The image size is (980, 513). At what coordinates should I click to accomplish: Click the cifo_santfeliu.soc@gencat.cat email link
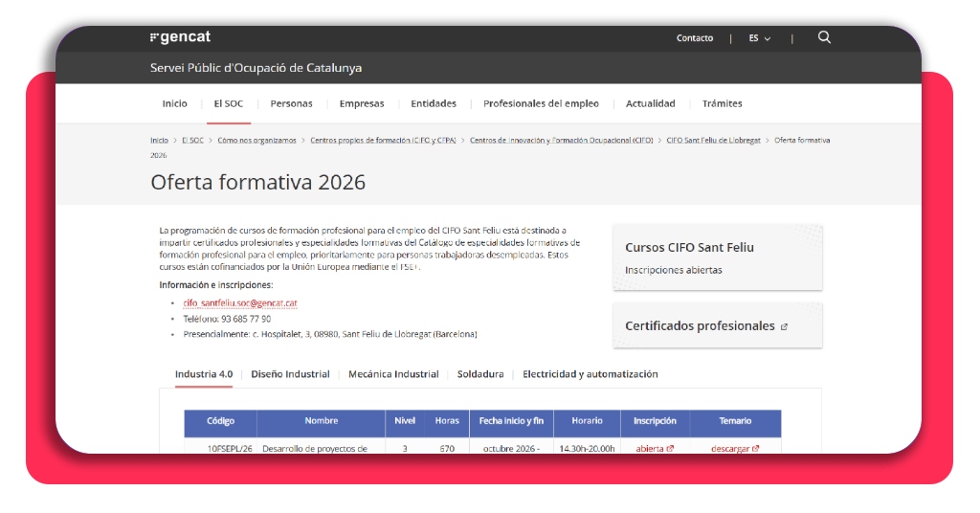(x=240, y=303)
